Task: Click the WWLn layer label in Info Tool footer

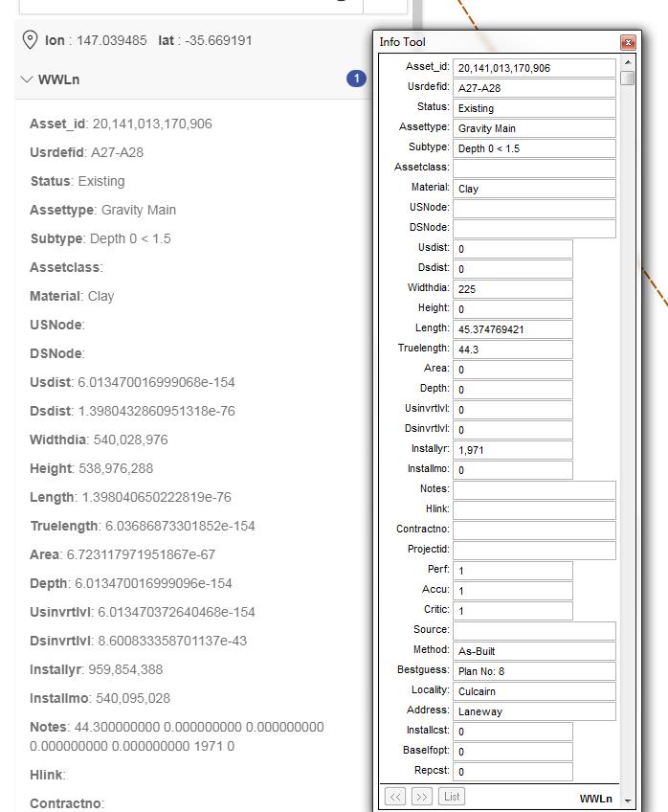Action: (x=595, y=799)
